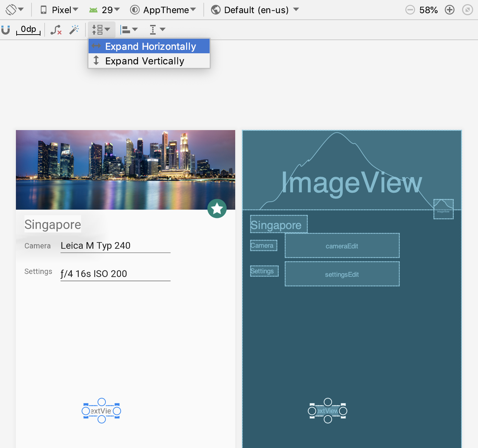The height and width of the screenshot is (448, 478).
Task: Choose Expand Vertically menu option
Action: tap(145, 61)
